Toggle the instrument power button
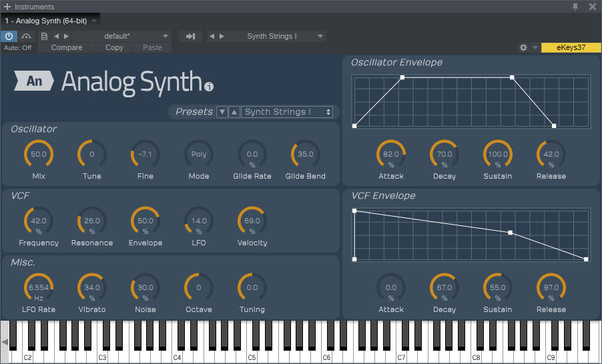The height and width of the screenshot is (364, 602). [x=9, y=36]
